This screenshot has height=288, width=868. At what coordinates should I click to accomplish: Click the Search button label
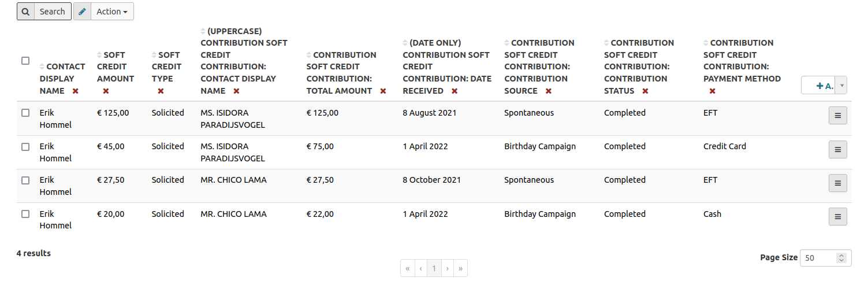pyautogui.click(x=53, y=12)
